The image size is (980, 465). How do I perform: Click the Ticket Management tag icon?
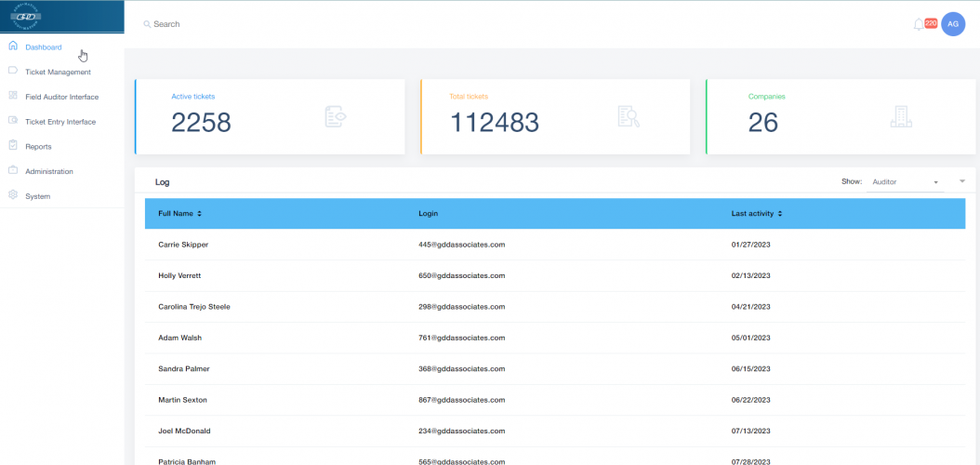pos(13,71)
